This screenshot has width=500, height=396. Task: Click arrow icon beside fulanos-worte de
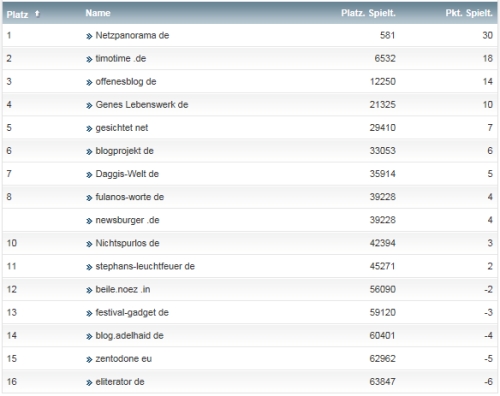[x=89, y=198]
